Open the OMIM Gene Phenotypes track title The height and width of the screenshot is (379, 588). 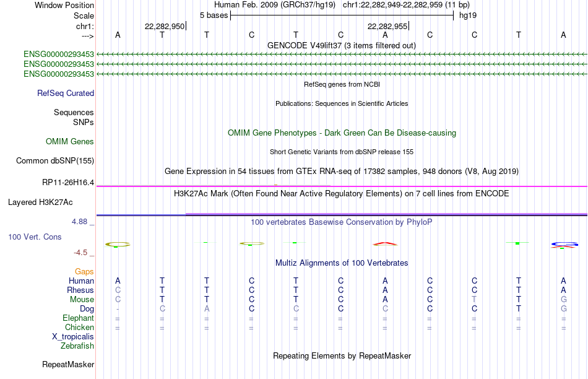pos(342,133)
